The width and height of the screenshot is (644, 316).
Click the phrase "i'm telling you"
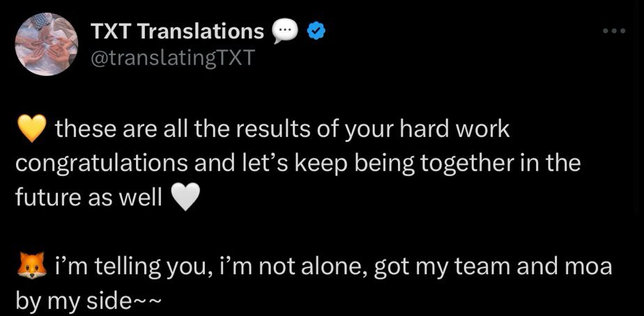(125, 268)
